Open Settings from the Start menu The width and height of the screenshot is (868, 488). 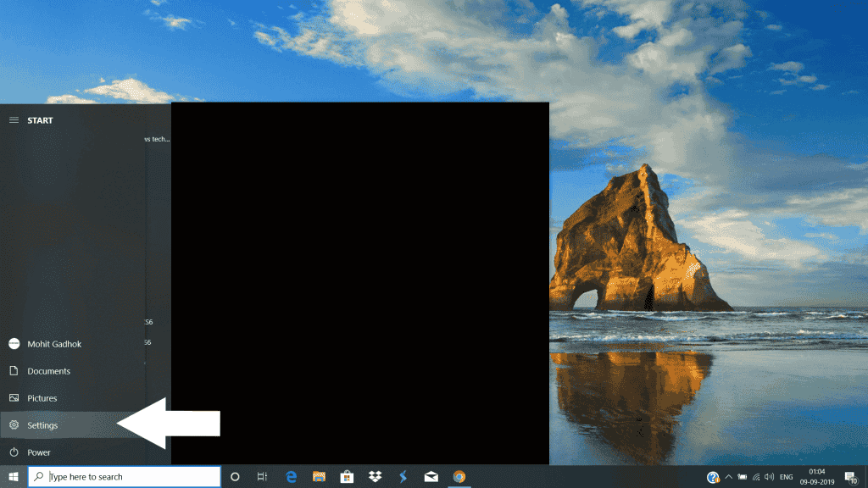pos(42,425)
